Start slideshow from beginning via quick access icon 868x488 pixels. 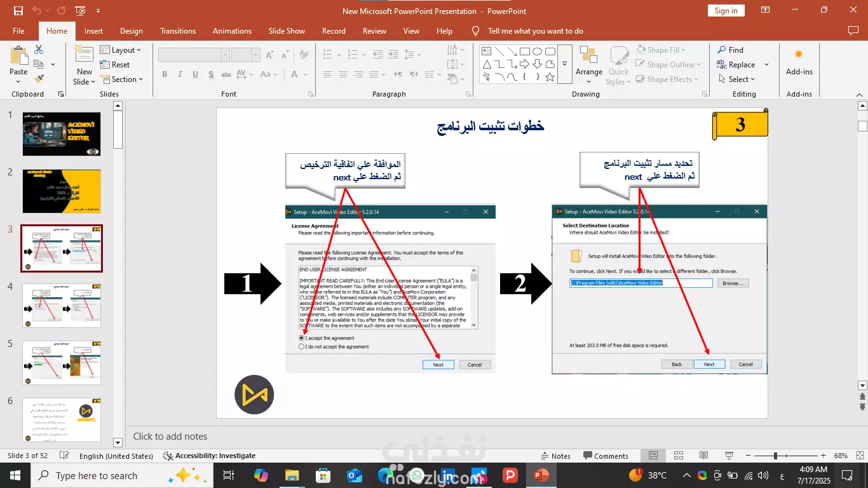coord(80,11)
